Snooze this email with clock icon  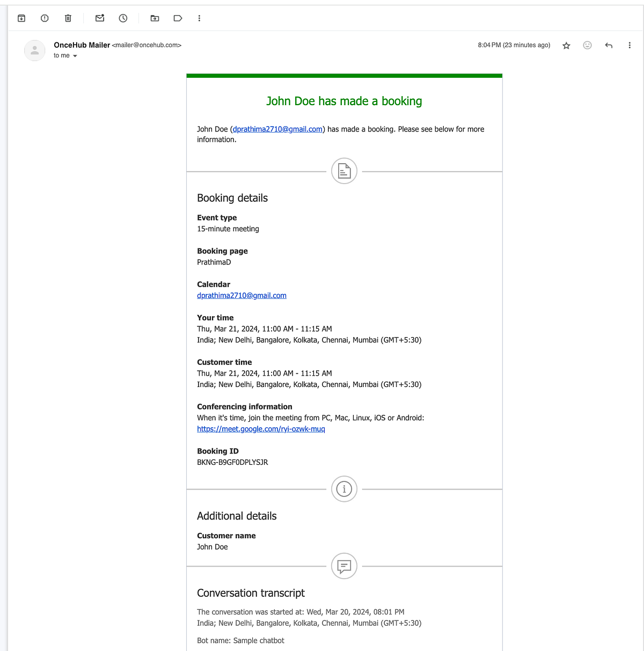click(123, 18)
